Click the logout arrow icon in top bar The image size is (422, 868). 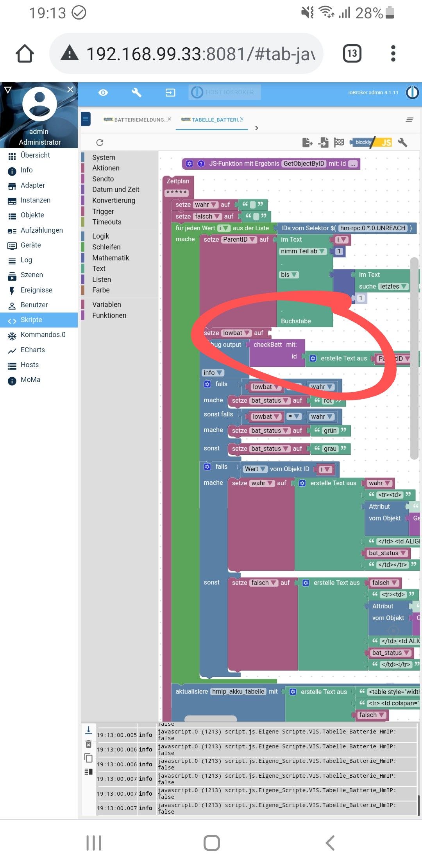point(170,93)
